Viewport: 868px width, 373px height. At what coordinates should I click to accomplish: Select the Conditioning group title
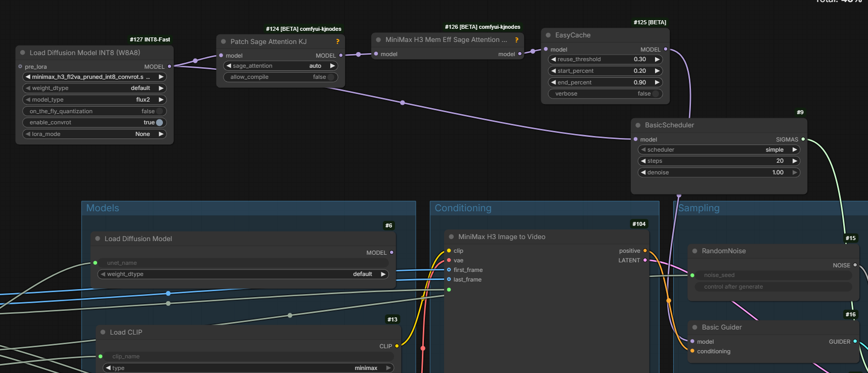[x=463, y=208]
